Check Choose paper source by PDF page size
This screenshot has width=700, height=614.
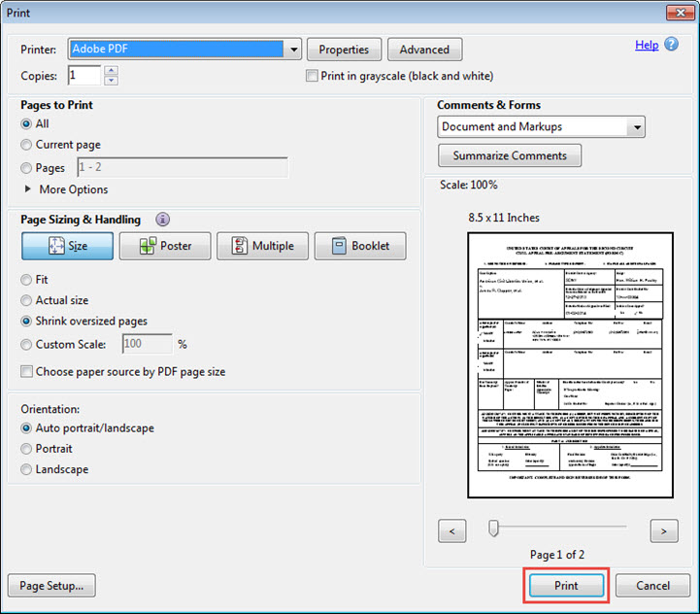(26, 371)
